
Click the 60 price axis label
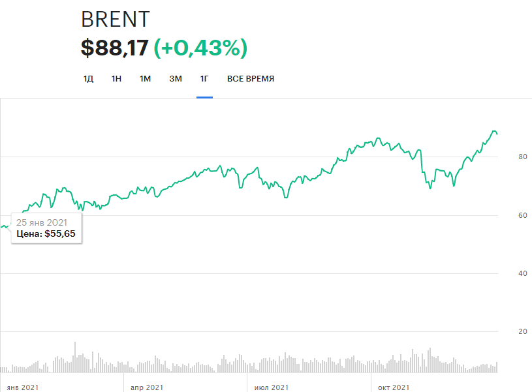coord(504,215)
